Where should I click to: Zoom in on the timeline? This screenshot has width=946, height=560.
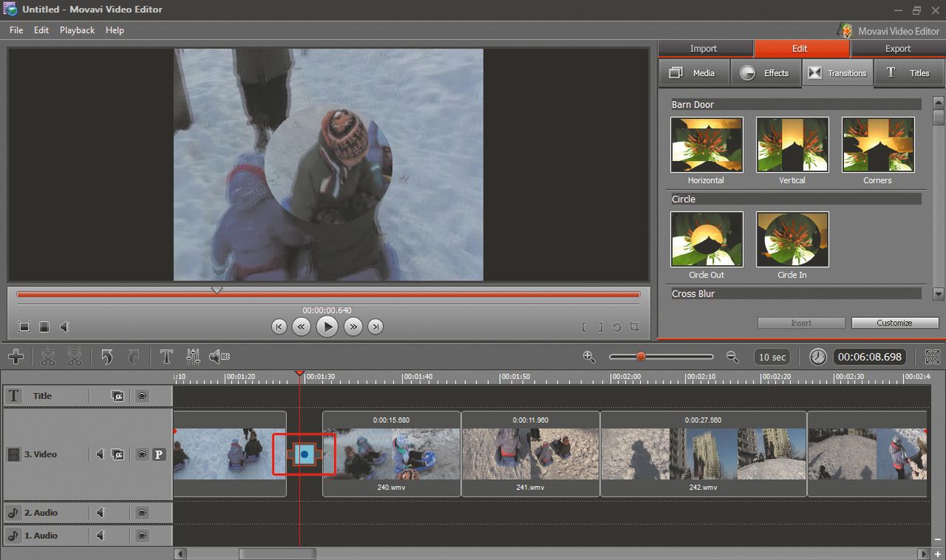coord(589,357)
